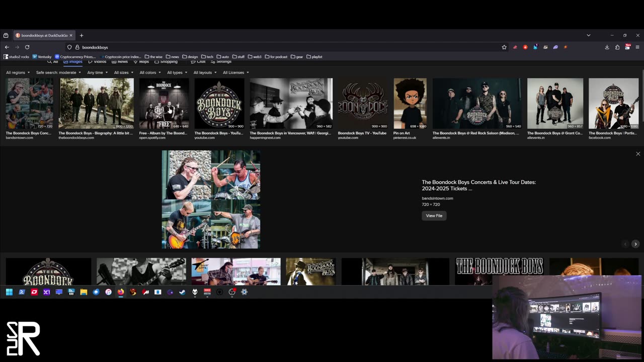This screenshot has height=362, width=644.
Task: Switch to the Images search tab
Action: point(73,62)
